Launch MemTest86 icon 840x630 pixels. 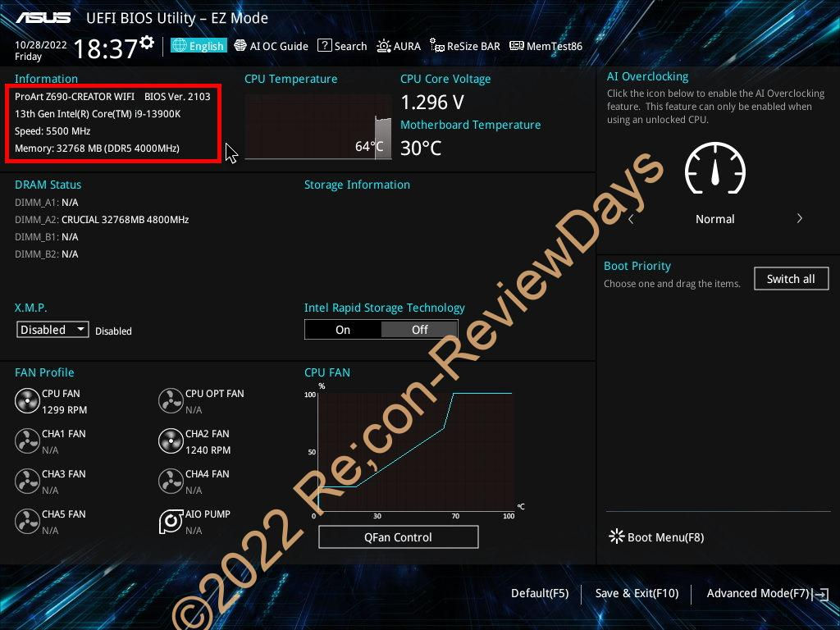click(x=517, y=46)
